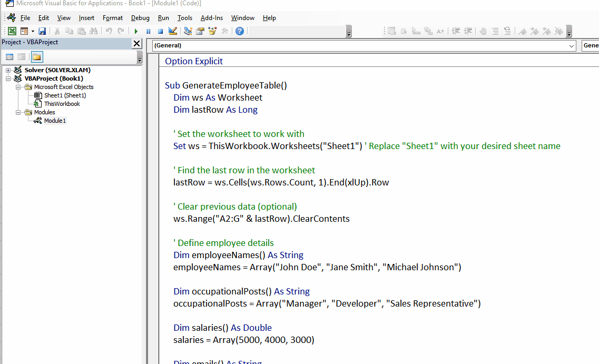Open the VBA application icon next to File
Viewport: 599px width, 364px height.
(12, 17)
